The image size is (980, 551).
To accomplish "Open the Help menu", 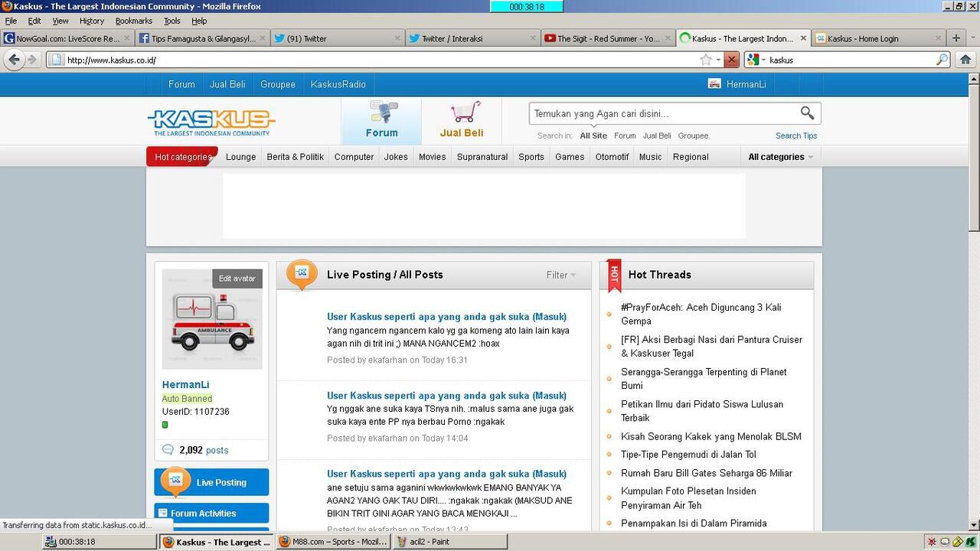I will point(199,21).
